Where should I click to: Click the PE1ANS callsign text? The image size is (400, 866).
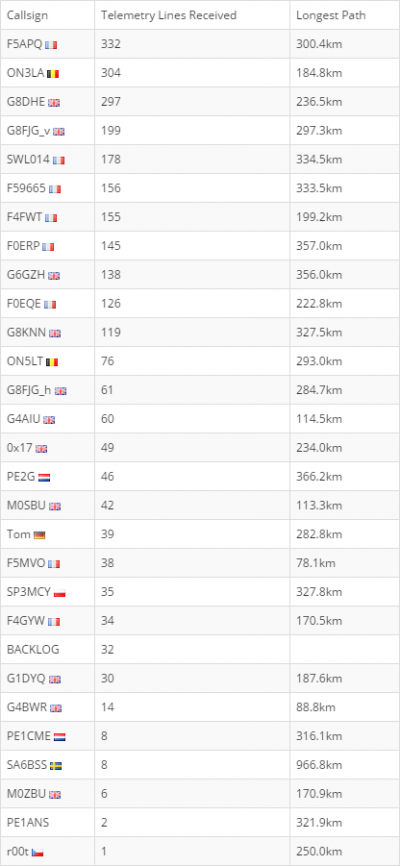click(x=28, y=822)
